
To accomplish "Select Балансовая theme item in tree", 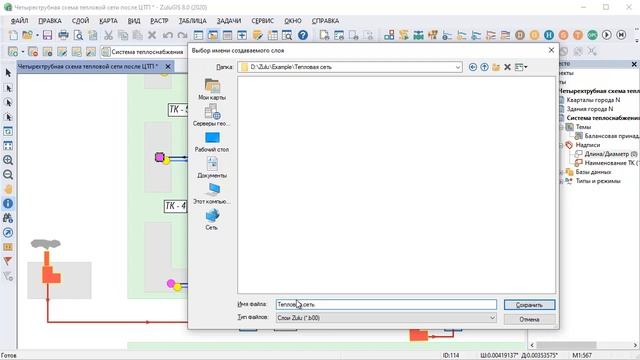I will coord(611,136).
